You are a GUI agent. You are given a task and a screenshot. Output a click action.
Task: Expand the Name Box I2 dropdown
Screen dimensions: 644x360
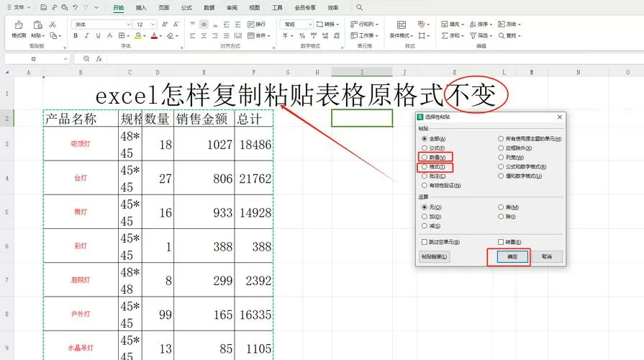[x=65, y=59]
